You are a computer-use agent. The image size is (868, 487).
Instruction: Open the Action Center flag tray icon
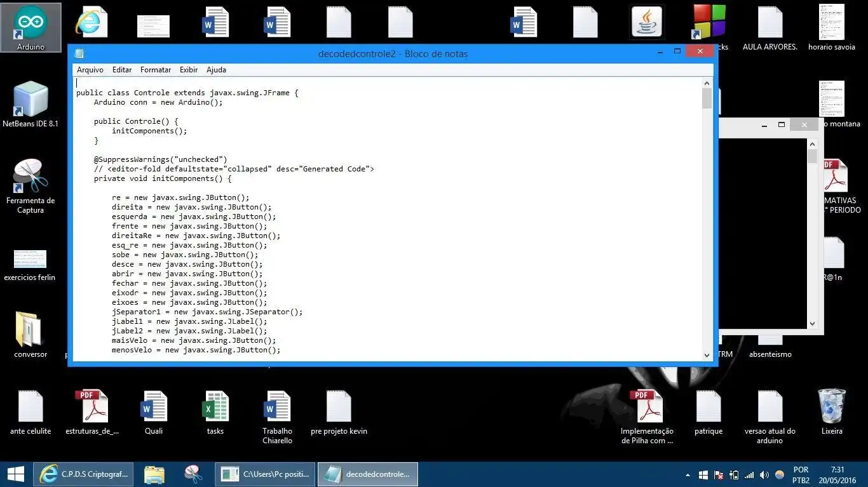719,475
